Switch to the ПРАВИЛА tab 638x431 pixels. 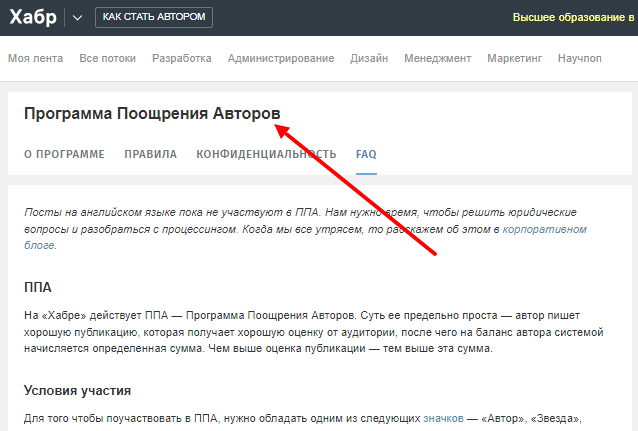tap(151, 155)
